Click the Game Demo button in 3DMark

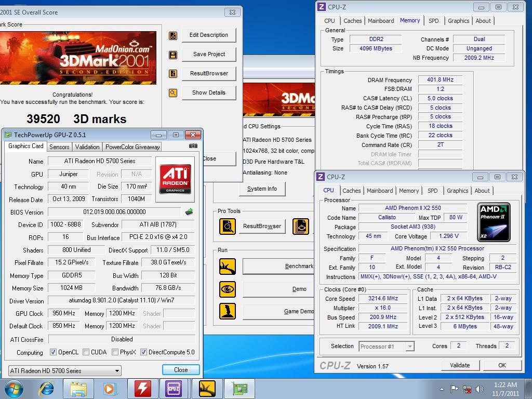click(x=279, y=312)
